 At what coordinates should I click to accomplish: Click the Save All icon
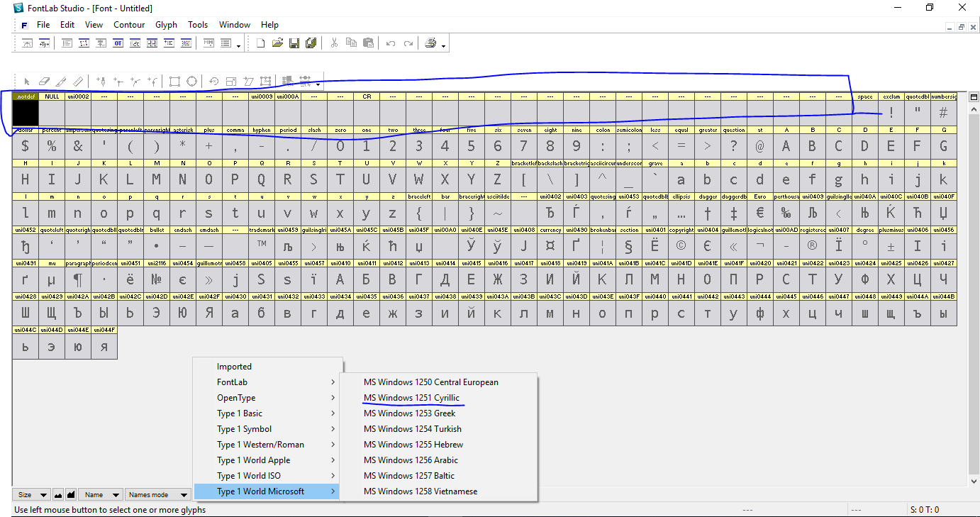[x=311, y=43]
